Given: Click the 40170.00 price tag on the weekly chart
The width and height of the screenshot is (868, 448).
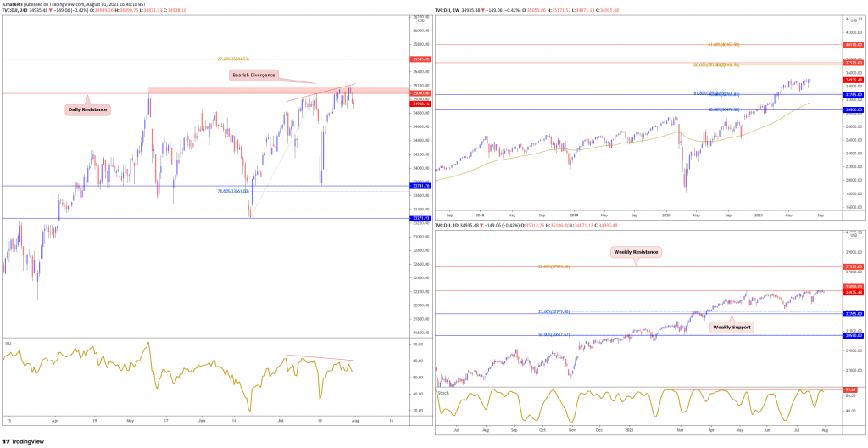Looking at the screenshot, I should pos(854,44).
